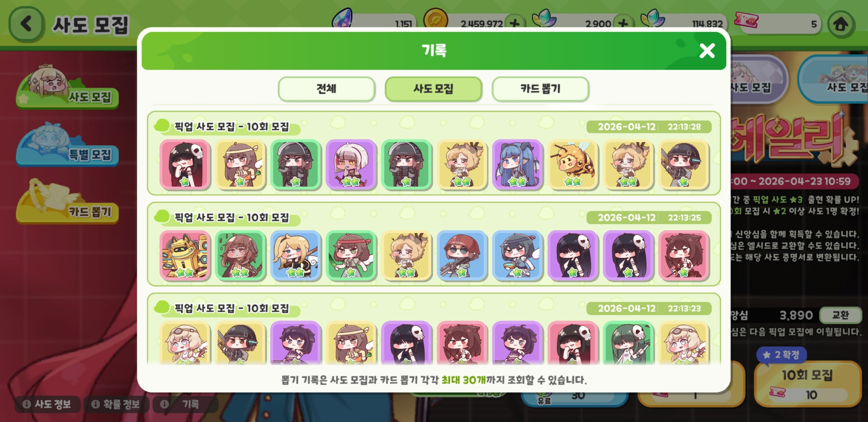Select bee character thumbnail in first record
This screenshot has width=868, height=422.
[x=573, y=165]
